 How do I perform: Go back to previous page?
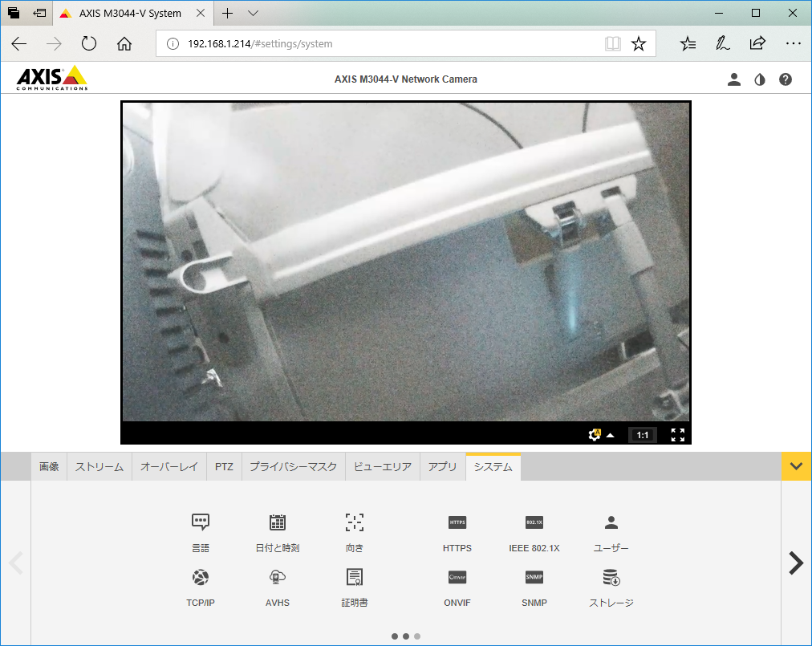click(19, 43)
